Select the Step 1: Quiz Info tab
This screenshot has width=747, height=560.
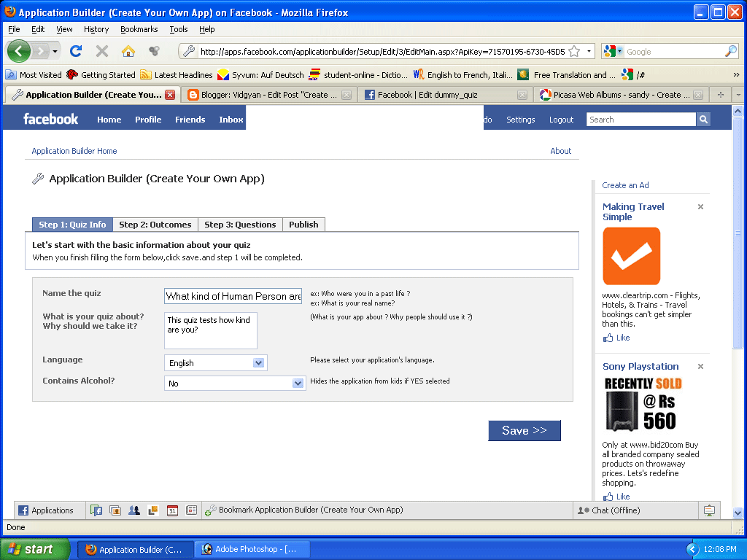[72, 225]
